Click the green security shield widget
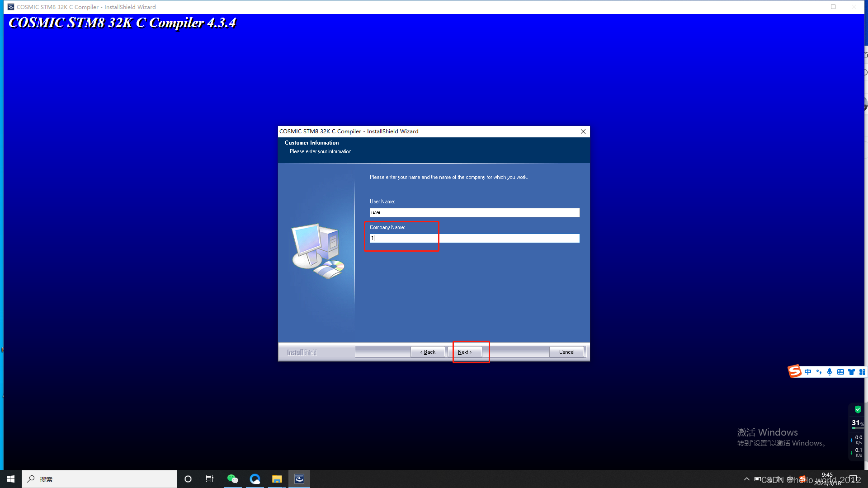The height and width of the screenshot is (488, 868). pos(858,409)
